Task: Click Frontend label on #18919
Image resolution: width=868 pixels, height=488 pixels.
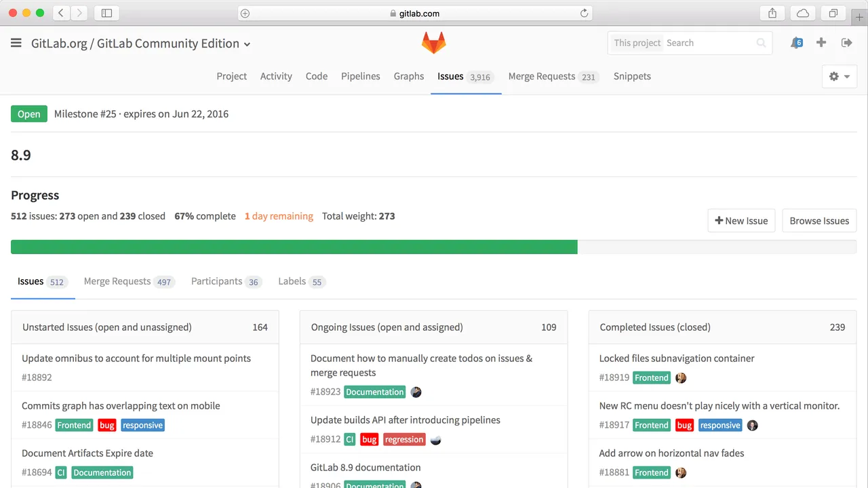Action: tap(652, 378)
